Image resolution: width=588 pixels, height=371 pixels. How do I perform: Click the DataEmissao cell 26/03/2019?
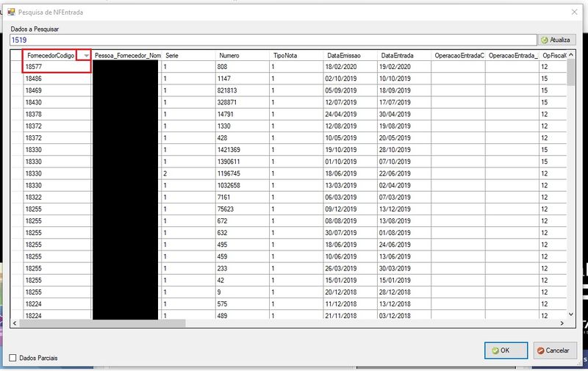coord(351,268)
